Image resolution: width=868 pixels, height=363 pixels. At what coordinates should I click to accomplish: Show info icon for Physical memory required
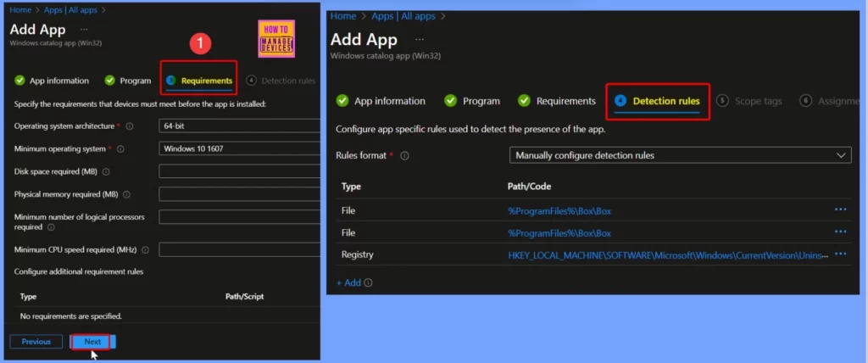(127, 194)
